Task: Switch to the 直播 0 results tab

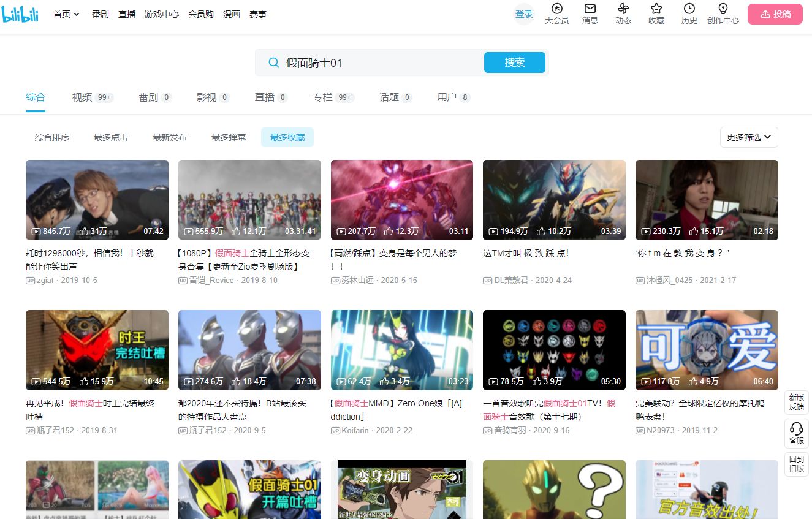Action: pos(271,97)
